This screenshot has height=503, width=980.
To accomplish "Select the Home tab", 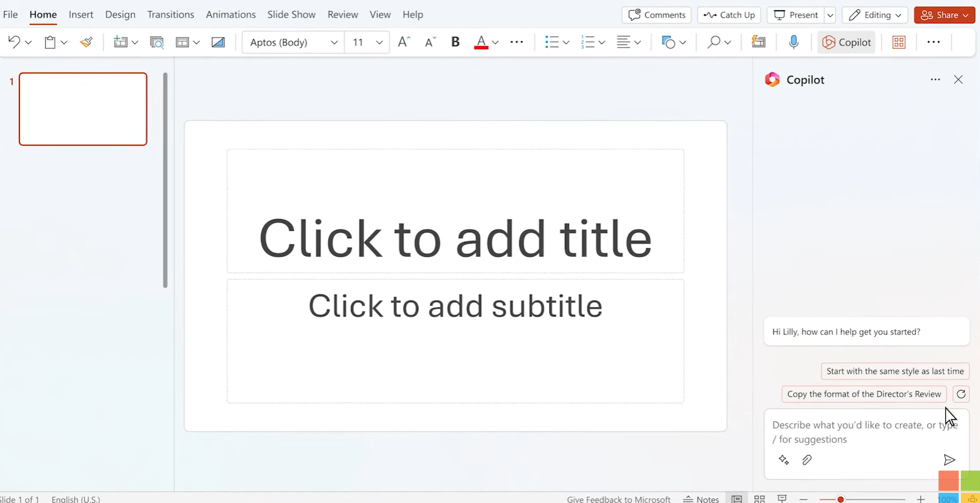I will click(x=43, y=14).
